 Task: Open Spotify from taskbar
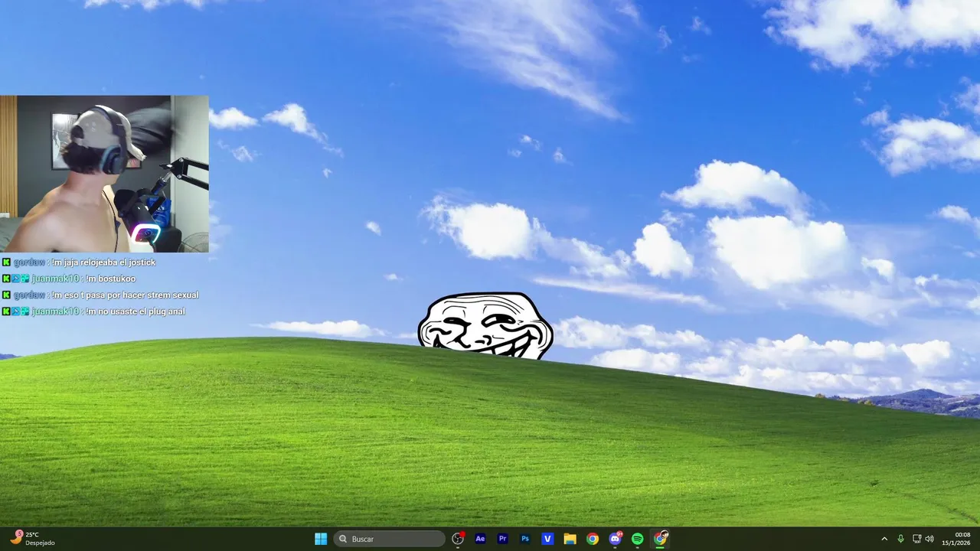point(638,539)
